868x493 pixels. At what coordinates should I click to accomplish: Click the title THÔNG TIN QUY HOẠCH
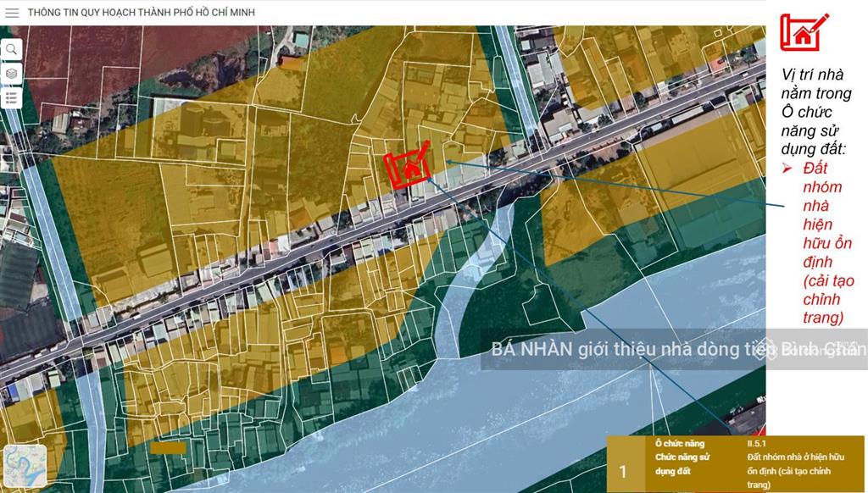141,13
